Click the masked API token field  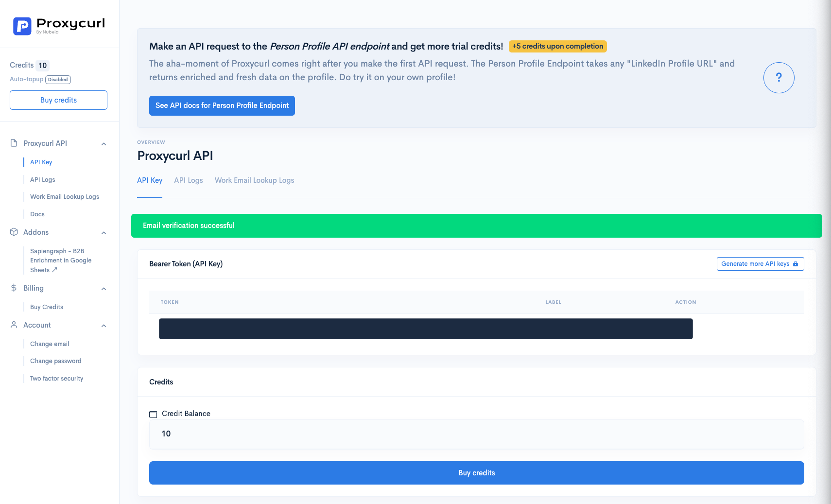coord(426,329)
